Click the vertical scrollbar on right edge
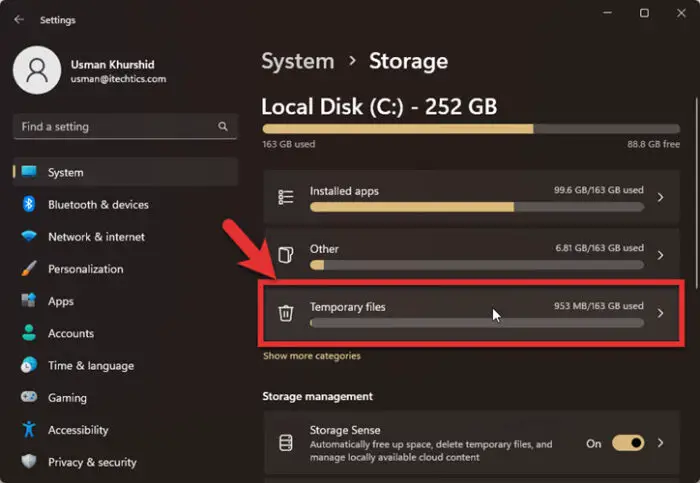This screenshot has width=700, height=483. [x=696, y=193]
